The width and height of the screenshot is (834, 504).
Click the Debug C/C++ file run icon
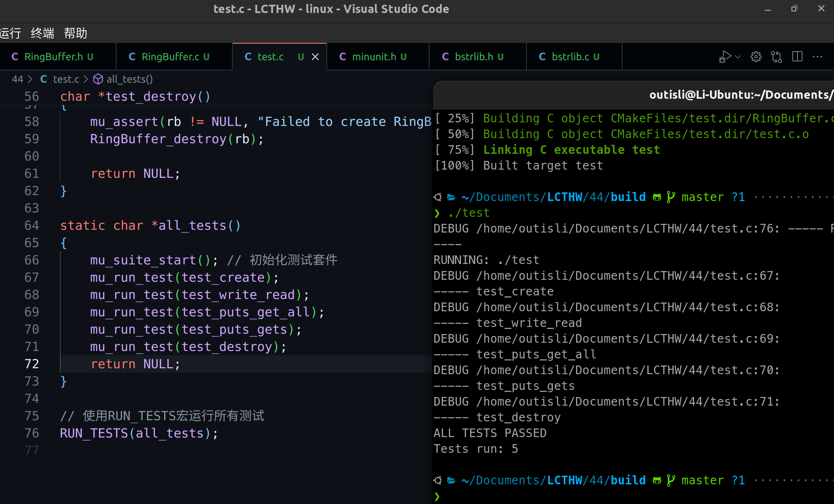pyautogui.click(x=725, y=57)
